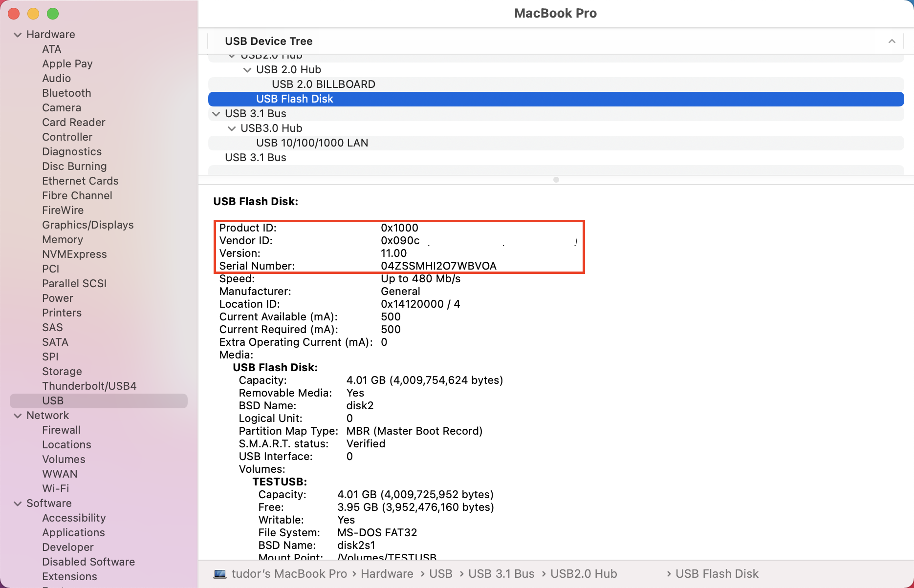The height and width of the screenshot is (588, 914).
Task: Open Bluetooth in the sidebar
Action: tap(66, 93)
